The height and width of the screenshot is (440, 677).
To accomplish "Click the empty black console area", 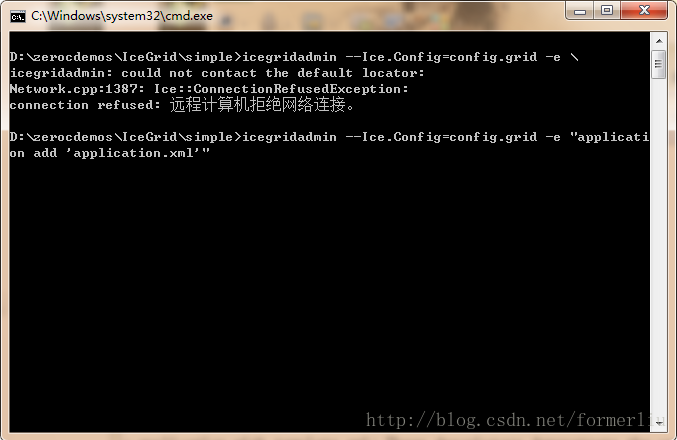I will point(328,281).
